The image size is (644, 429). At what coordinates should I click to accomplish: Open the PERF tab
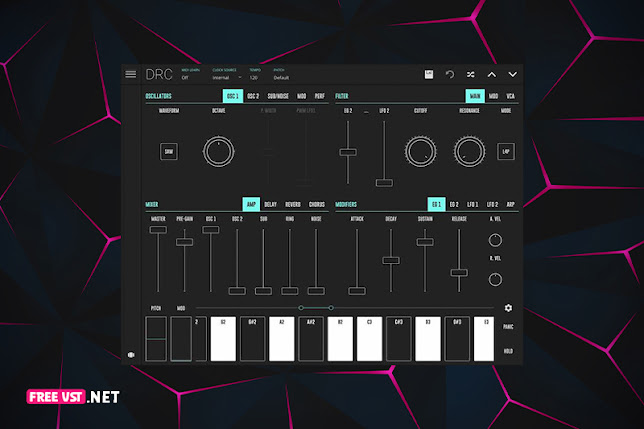tap(320, 96)
